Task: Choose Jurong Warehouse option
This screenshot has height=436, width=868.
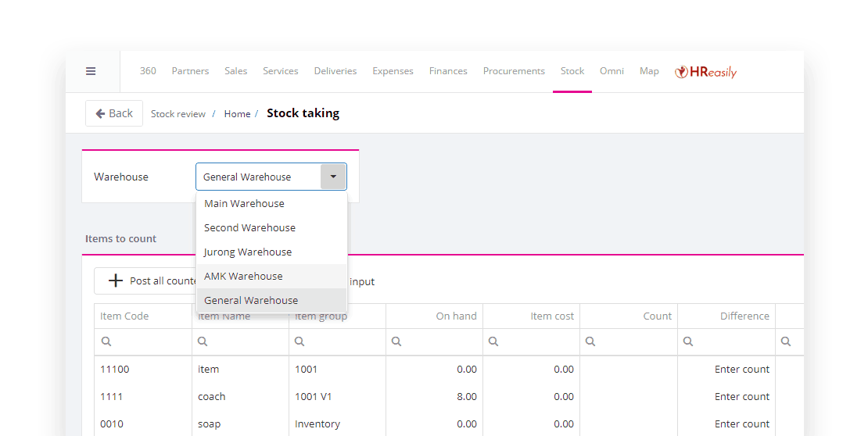Action: [x=272, y=252]
